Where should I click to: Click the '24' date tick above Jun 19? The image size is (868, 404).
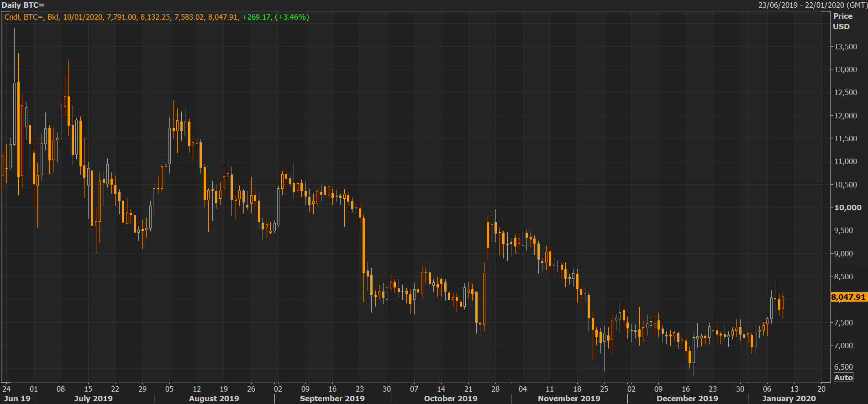click(6, 389)
